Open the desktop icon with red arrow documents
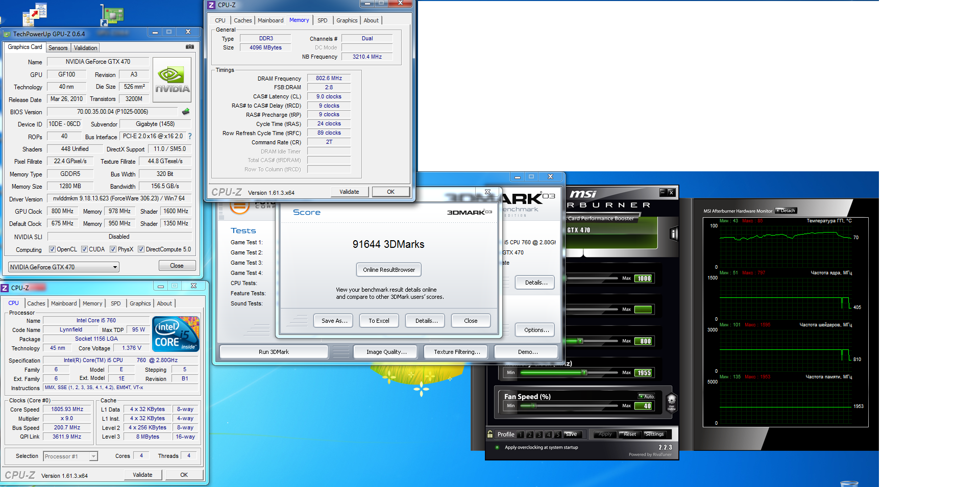The width and height of the screenshot is (980, 487). point(35,14)
